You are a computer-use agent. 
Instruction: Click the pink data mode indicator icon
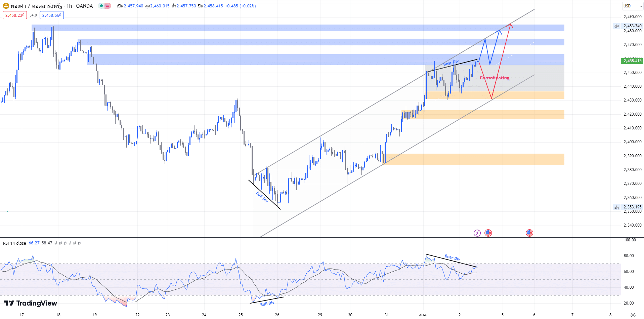(x=108, y=6)
